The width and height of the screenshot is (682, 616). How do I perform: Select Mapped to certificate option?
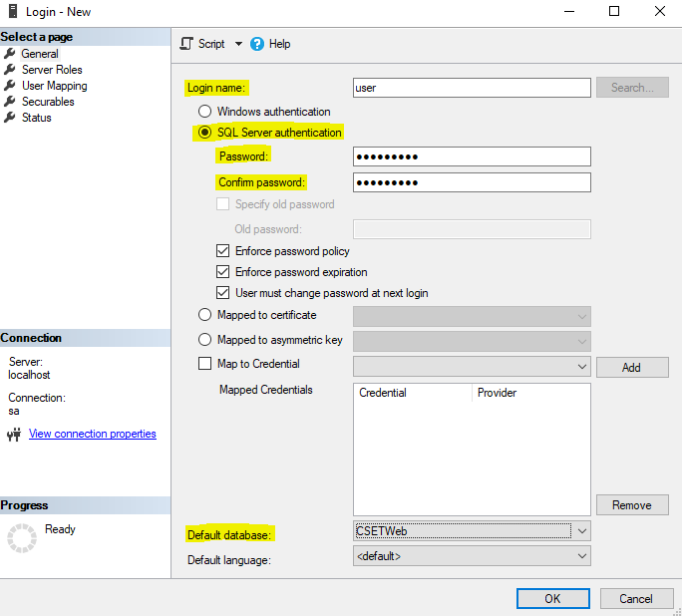tap(204, 315)
